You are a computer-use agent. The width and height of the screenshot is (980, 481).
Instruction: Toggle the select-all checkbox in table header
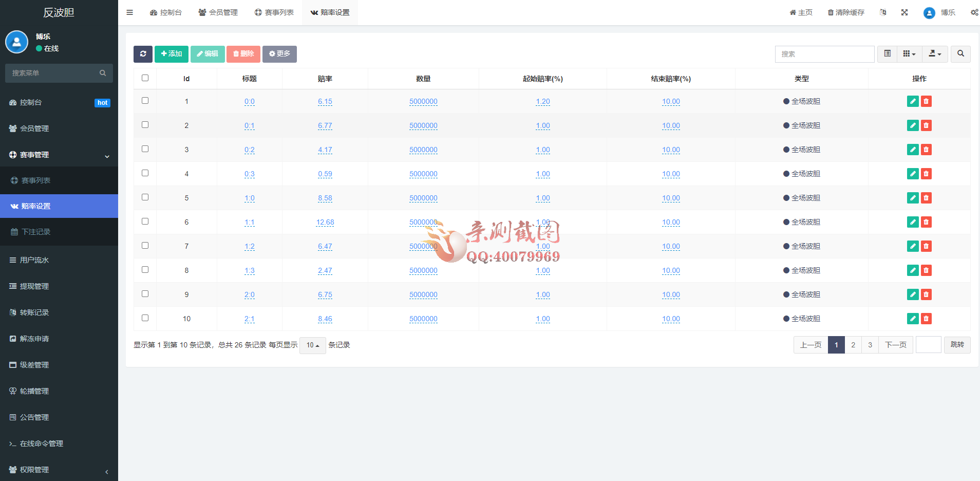click(145, 78)
